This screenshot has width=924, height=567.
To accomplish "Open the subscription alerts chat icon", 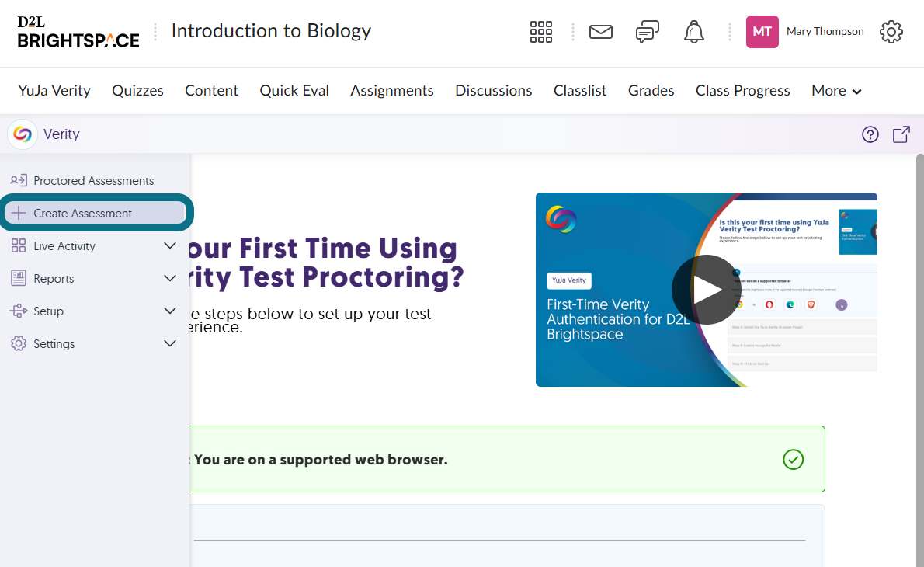I will [647, 32].
